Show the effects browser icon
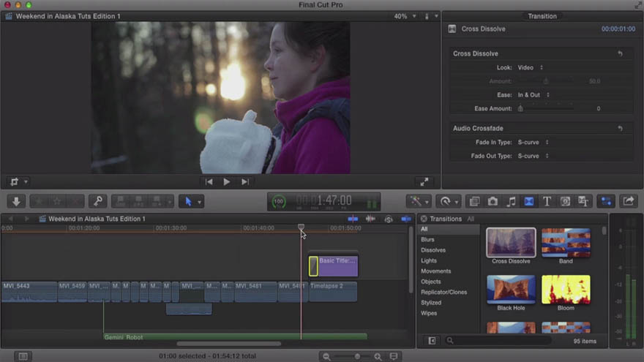 point(474,201)
